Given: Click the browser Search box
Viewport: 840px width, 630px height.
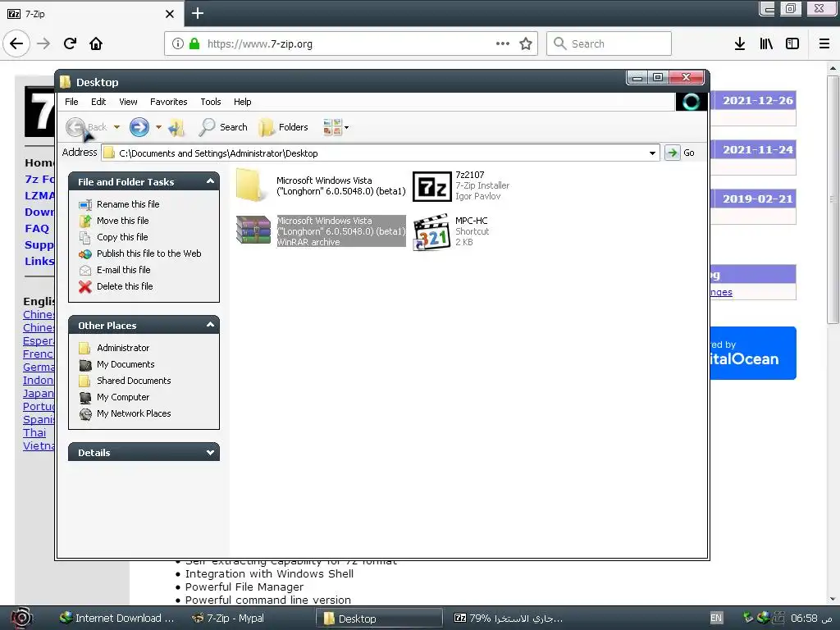Looking at the screenshot, I should coord(609,43).
